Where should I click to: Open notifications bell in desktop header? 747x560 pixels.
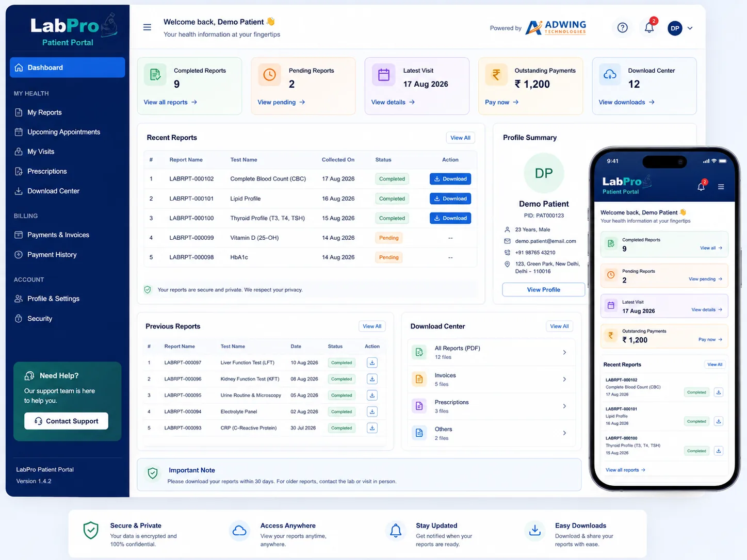tap(649, 27)
